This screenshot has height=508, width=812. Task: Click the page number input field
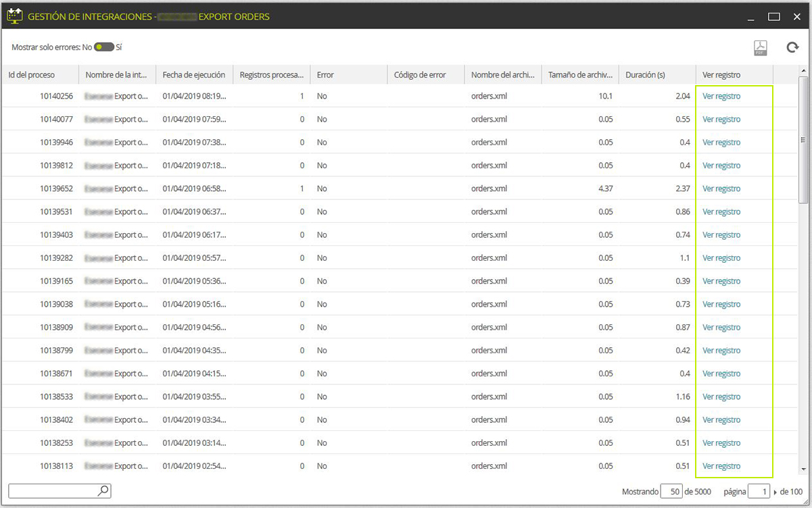pos(759,492)
